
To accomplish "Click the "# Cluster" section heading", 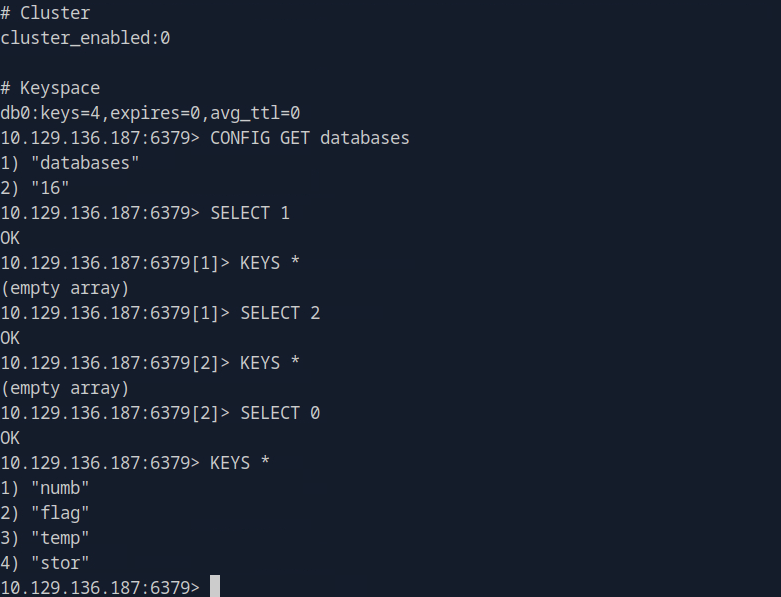I will click(45, 13).
